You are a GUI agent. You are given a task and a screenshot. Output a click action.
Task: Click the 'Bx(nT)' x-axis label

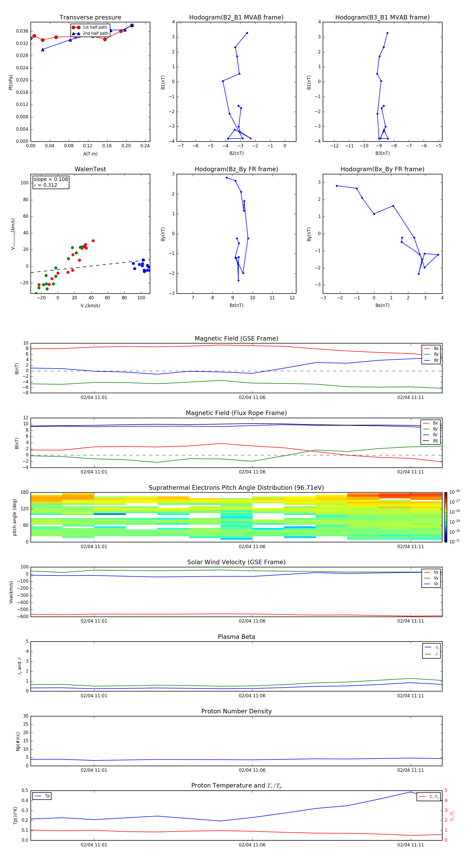[382, 305]
